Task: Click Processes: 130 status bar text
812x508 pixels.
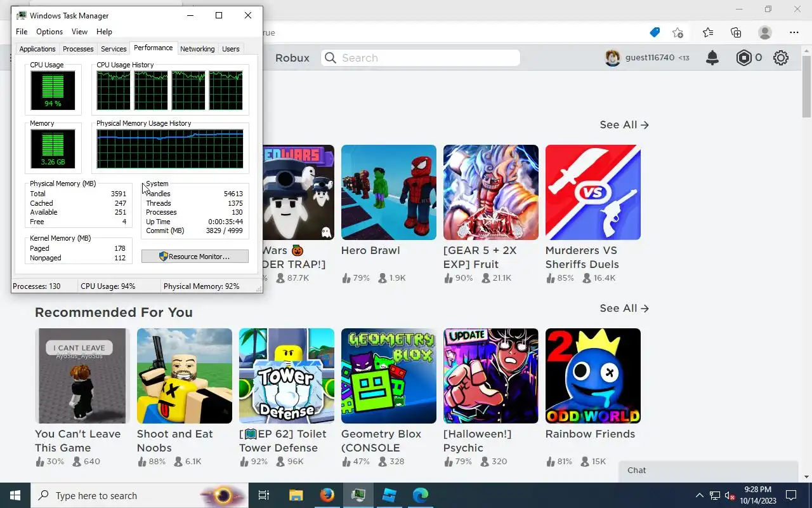Action: click(x=37, y=286)
